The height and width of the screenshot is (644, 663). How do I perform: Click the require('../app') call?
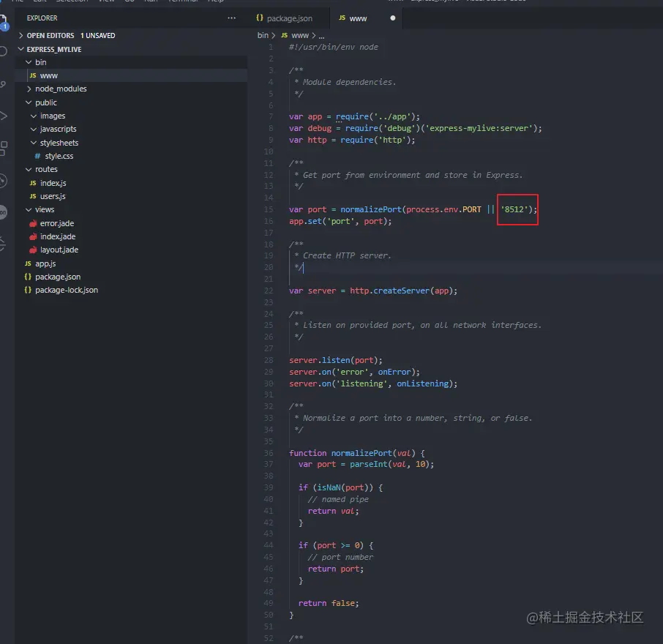tap(378, 116)
